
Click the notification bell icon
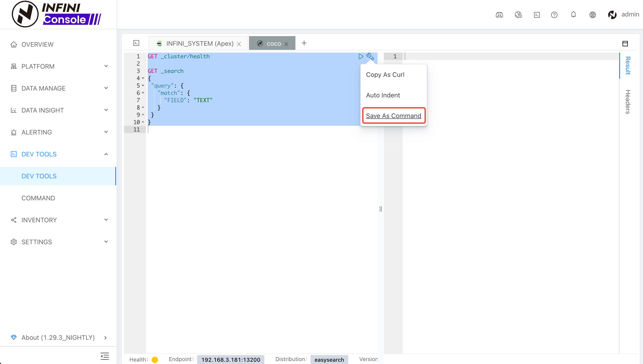(x=573, y=14)
